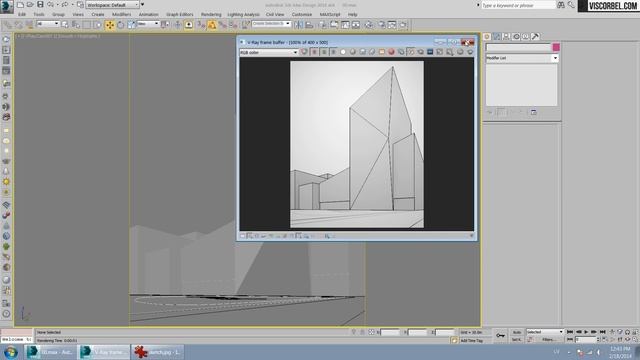Open the Create Selection Set dropdown
Image resolution: width=640 pixels, height=360 pixels.
pyautogui.click(x=271, y=24)
